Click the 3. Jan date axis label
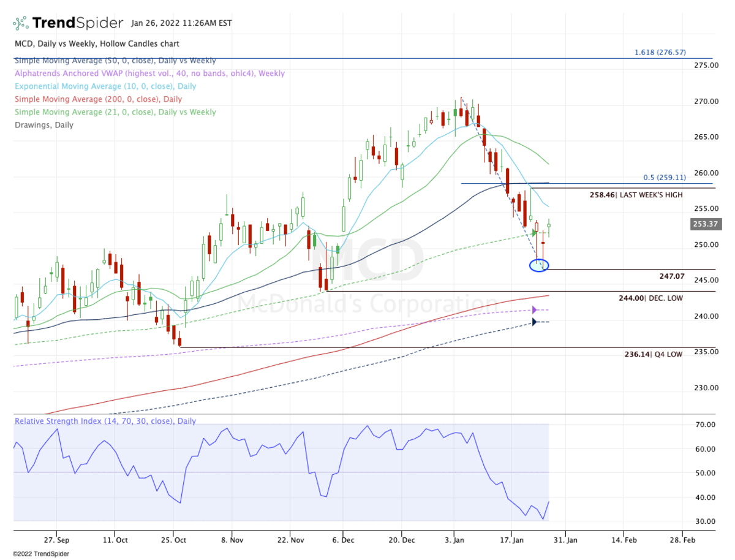Screen dimensions: 735x560 (x=454, y=540)
